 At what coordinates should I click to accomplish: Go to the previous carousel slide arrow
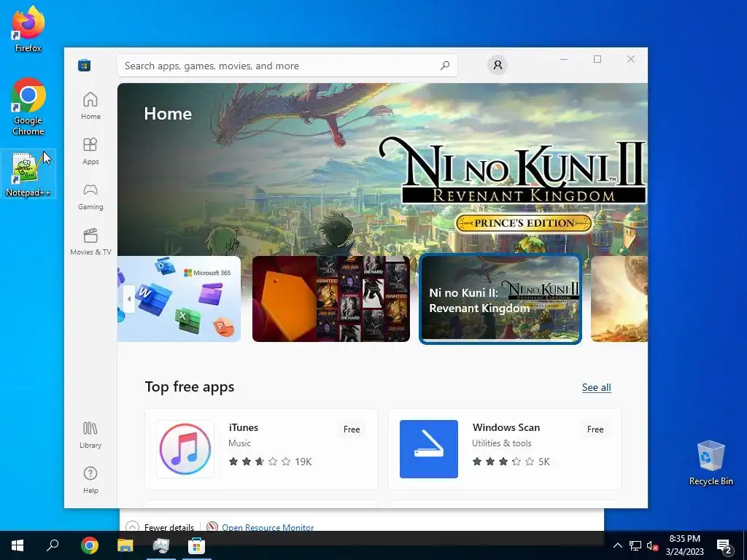[129, 299]
